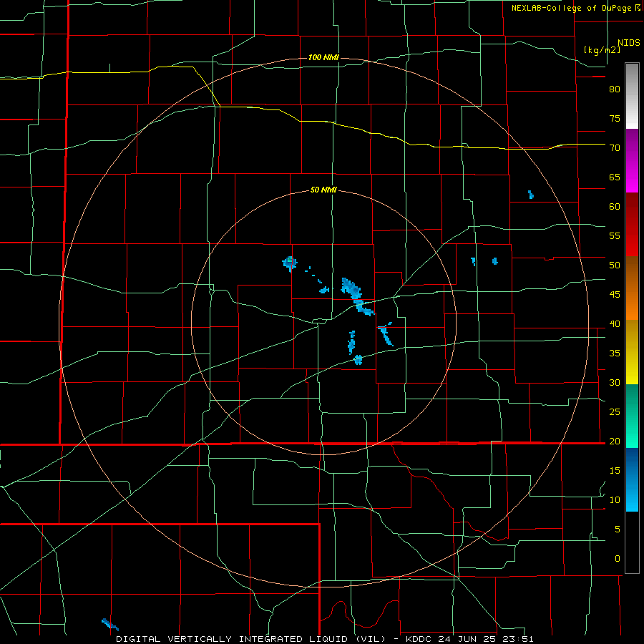Click the 80 value on the color scale
The height and width of the screenshot is (644, 644).
tap(615, 89)
